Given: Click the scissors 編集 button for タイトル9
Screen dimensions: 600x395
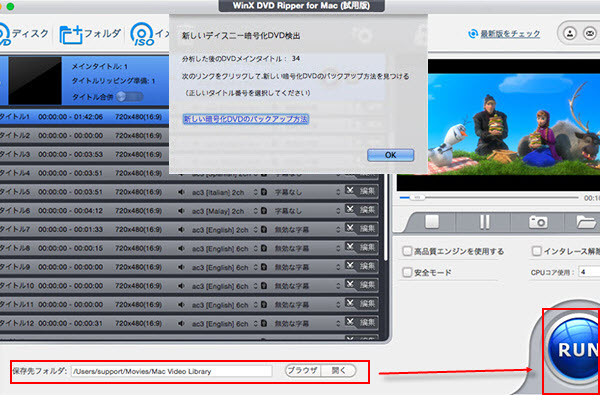Looking at the screenshot, I should (361, 266).
